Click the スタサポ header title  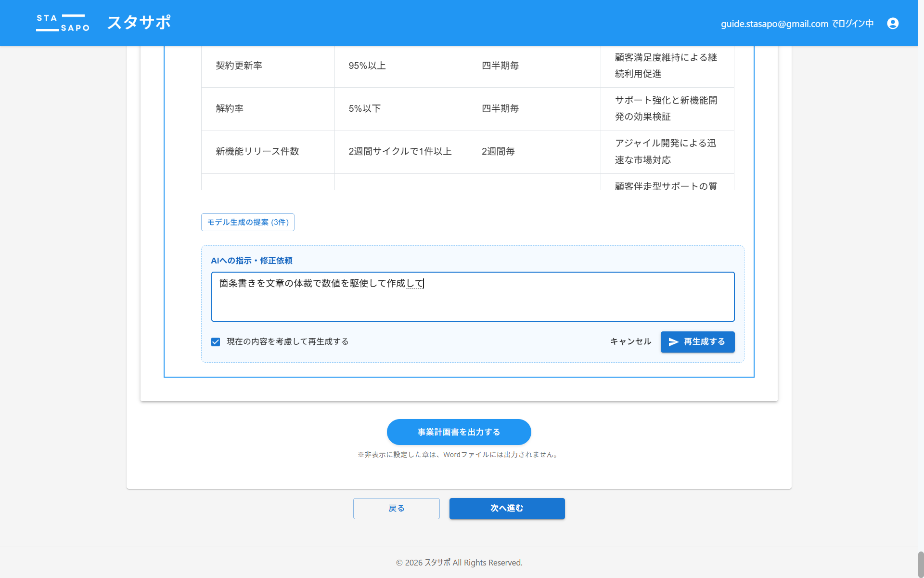tap(139, 23)
